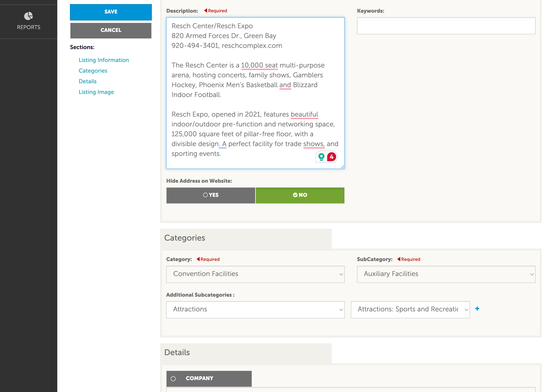Open SubCategory dropdown showing Auxiliary Facilities
Image resolution: width=552 pixels, height=392 pixels.
[x=446, y=274]
